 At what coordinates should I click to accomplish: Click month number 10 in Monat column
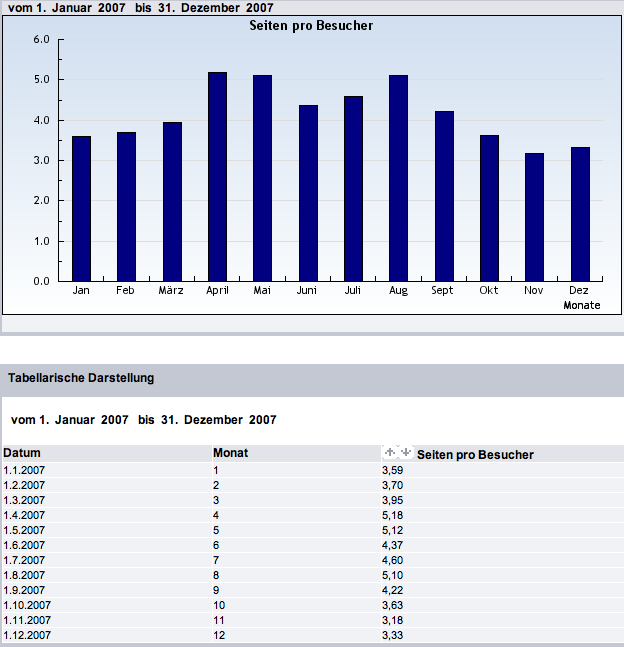[219, 605]
